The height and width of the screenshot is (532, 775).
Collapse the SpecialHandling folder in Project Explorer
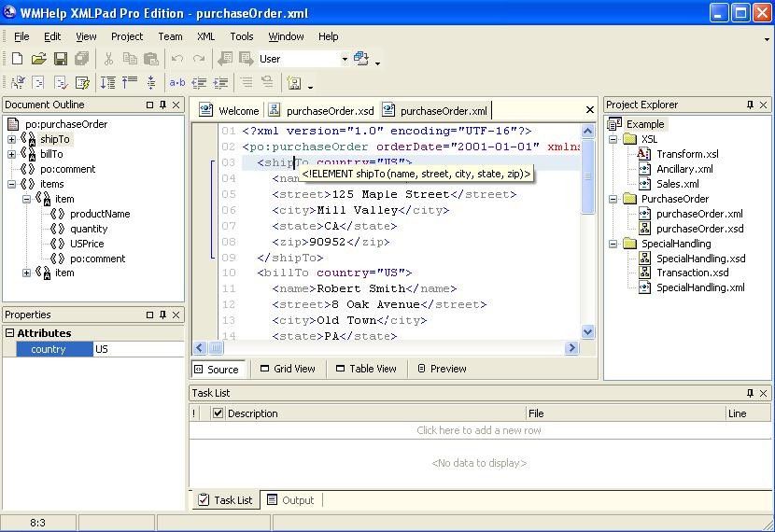click(613, 244)
